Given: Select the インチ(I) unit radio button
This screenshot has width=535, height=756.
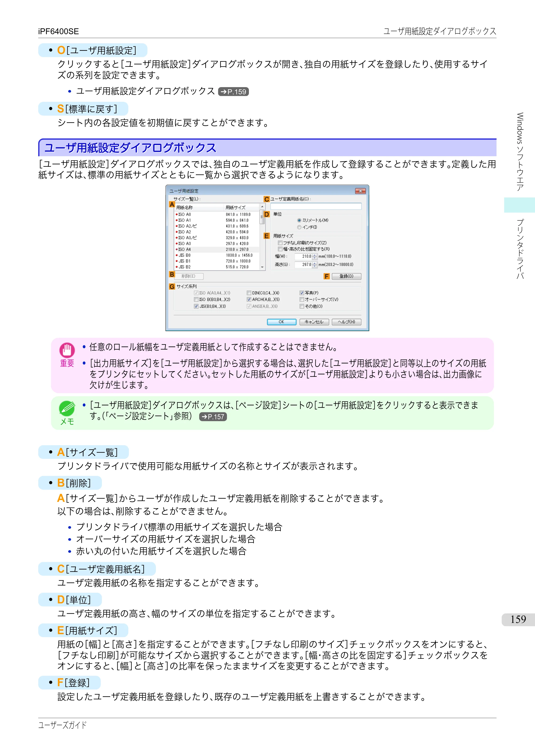Looking at the screenshot, I should pos(299,227).
